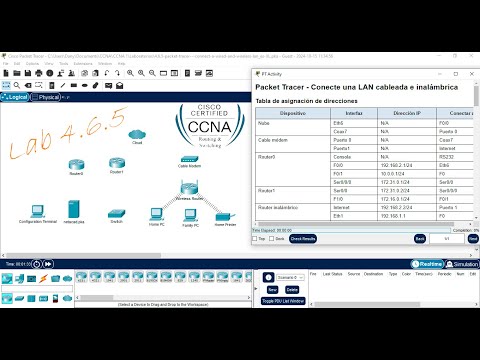The width and height of the screenshot is (480, 360).
Task: Select the Cloud device on the canvas
Action: 137,135
